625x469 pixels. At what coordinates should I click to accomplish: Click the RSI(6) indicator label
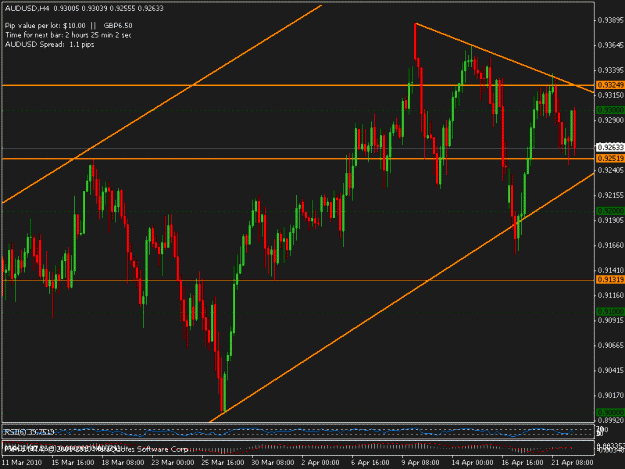pyautogui.click(x=29, y=432)
